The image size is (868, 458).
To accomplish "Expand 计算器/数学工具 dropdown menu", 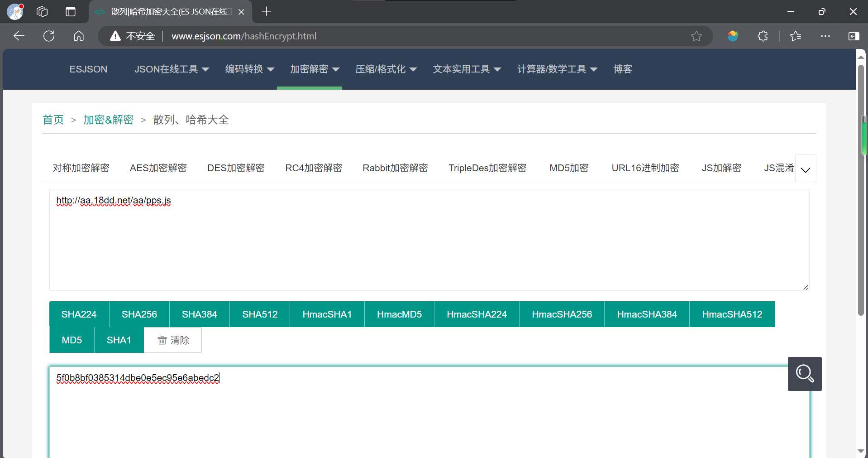I will (x=557, y=69).
